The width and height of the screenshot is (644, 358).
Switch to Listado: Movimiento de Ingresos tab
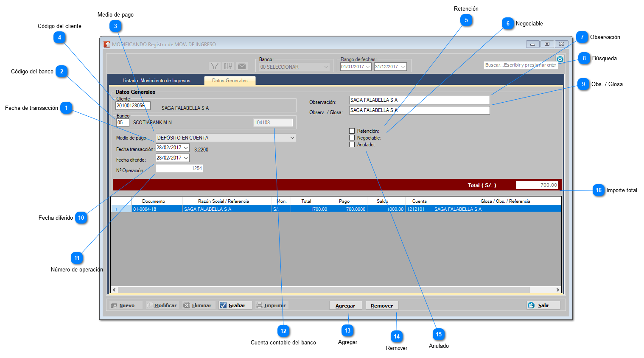point(156,81)
